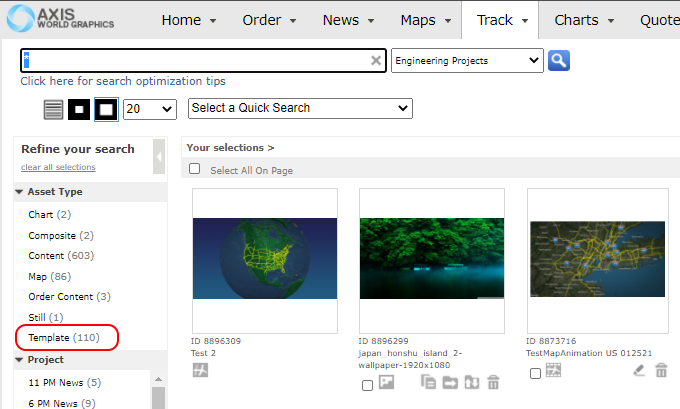The width and height of the screenshot is (680, 409).
Task: Click the blue magnifier search button
Action: pos(559,60)
